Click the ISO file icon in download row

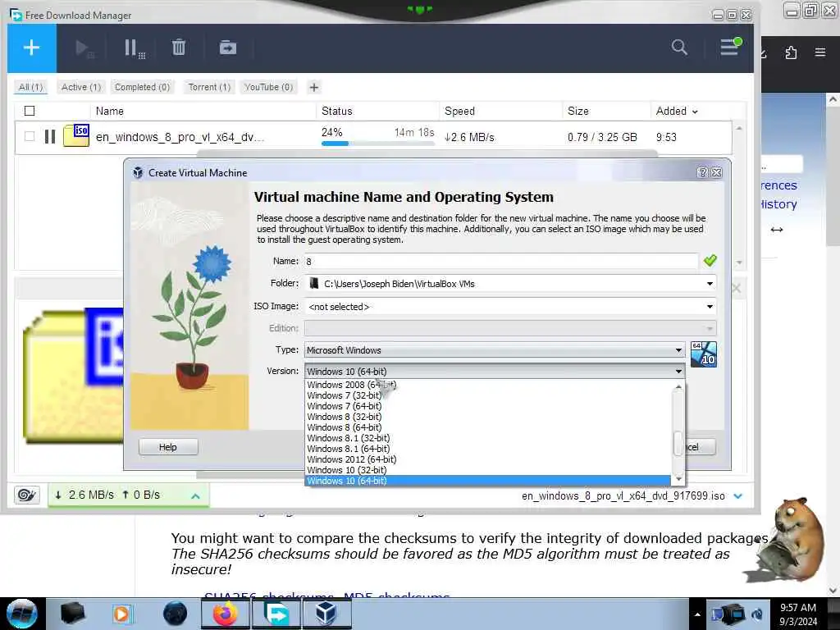pyautogui.click(x=76, y=135)
